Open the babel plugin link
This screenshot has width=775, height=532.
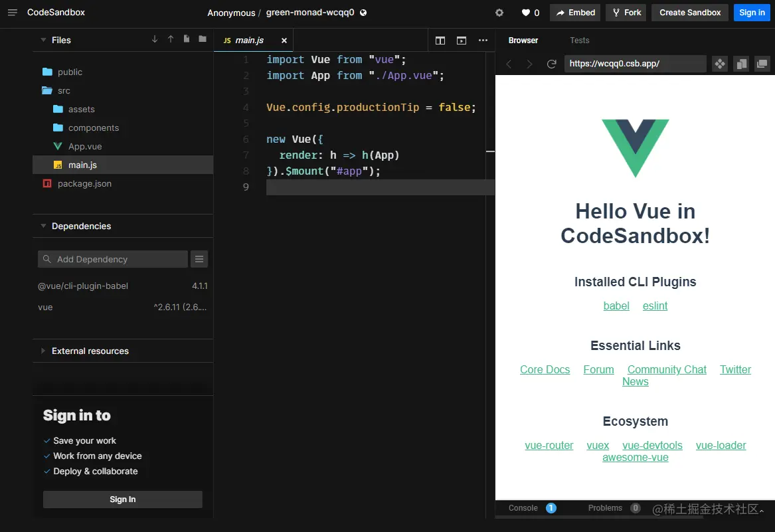coord(616,306)
